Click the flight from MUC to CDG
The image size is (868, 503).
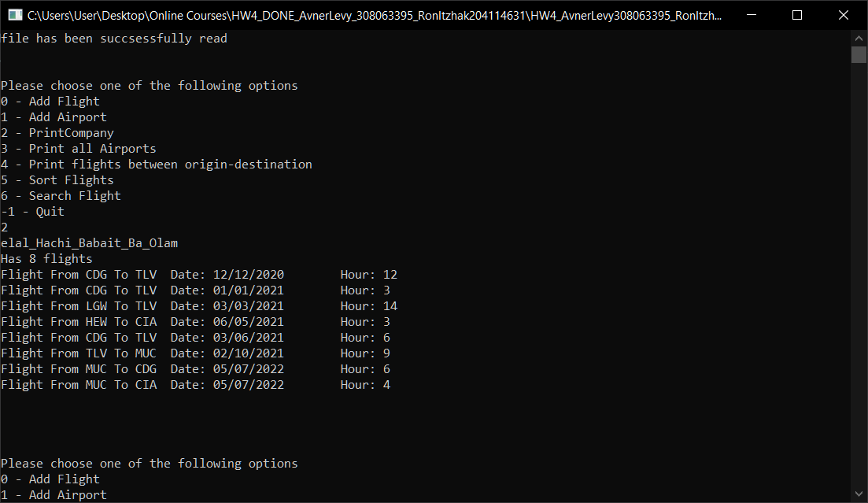point(196,369)
